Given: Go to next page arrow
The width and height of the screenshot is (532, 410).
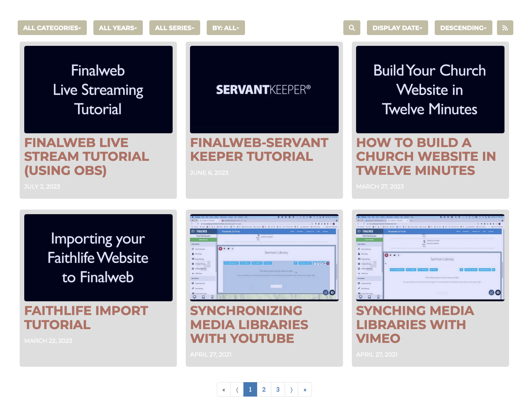Looking at the screenshot, I should click(291, 389).
